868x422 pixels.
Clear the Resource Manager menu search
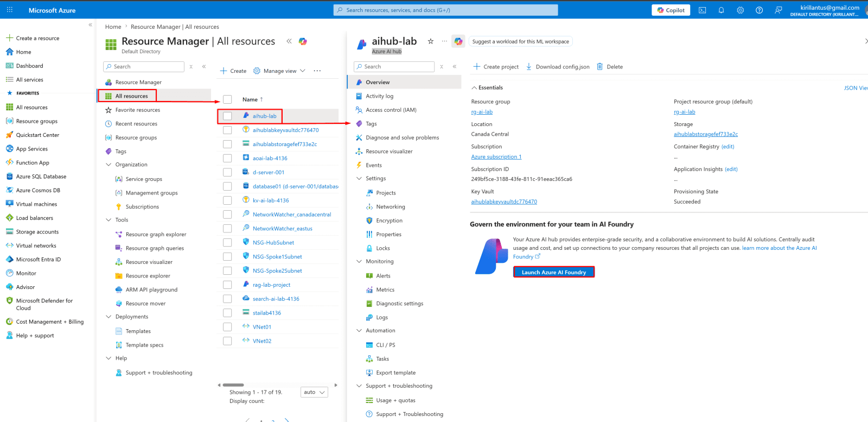coord(191,66)
